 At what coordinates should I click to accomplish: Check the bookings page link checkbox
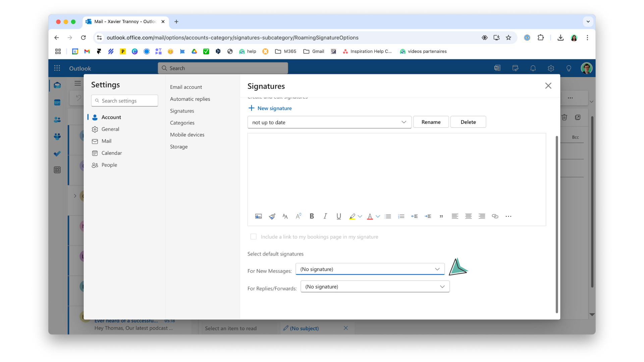click(254, 237)
